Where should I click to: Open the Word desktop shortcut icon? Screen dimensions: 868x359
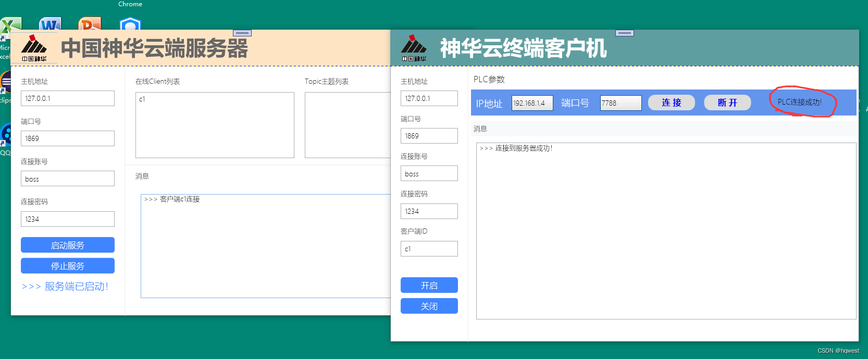(50, 24)
